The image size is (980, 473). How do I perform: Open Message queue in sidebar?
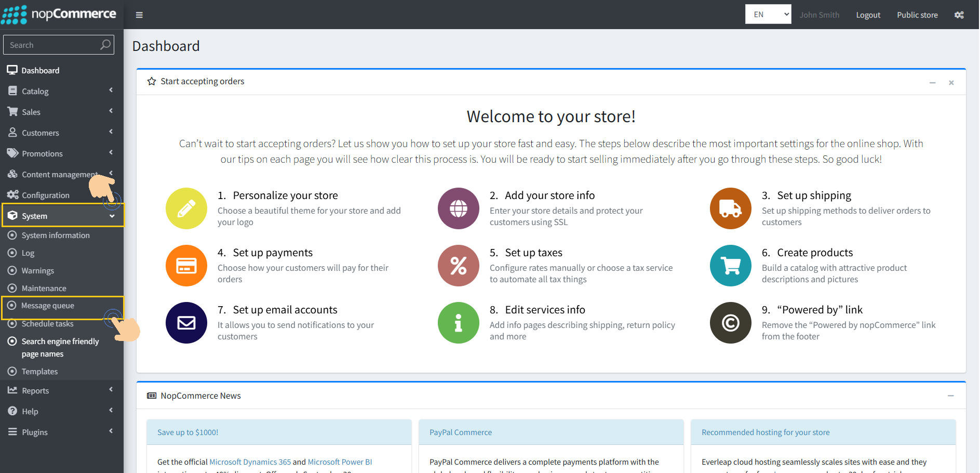click(x=48, y=306)
